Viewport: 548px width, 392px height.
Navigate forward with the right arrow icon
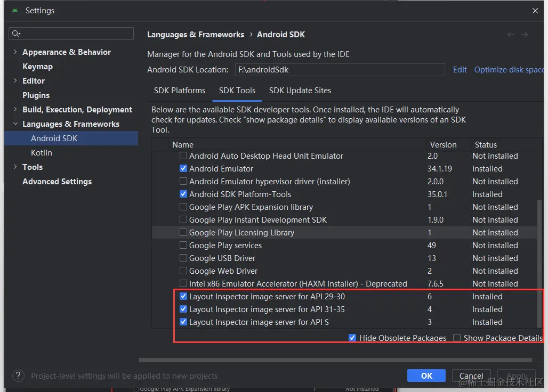524,35
